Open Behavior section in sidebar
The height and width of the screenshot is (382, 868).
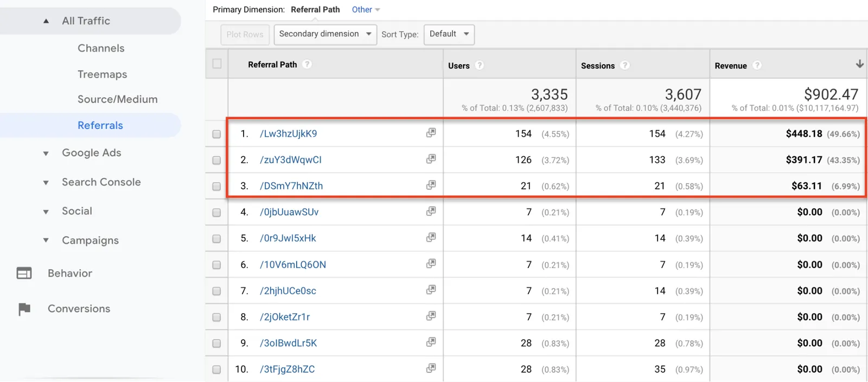[70, 273]
